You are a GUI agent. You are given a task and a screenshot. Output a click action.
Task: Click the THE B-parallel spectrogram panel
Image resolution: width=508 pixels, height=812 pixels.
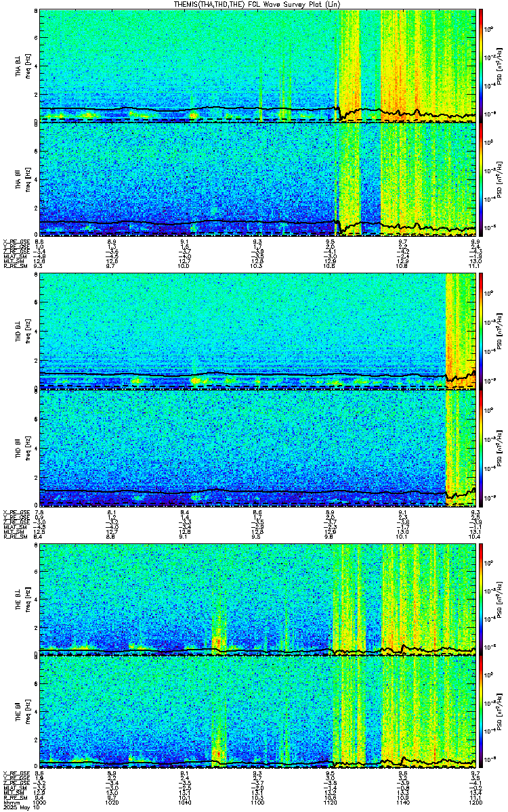point(257,713)
